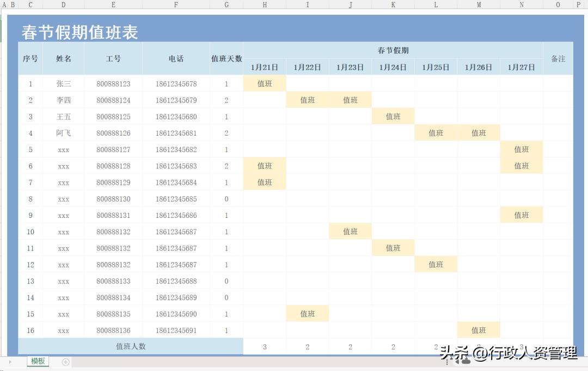Select phone number cell 18612345678
588x371 pixels.
(176, 83)
